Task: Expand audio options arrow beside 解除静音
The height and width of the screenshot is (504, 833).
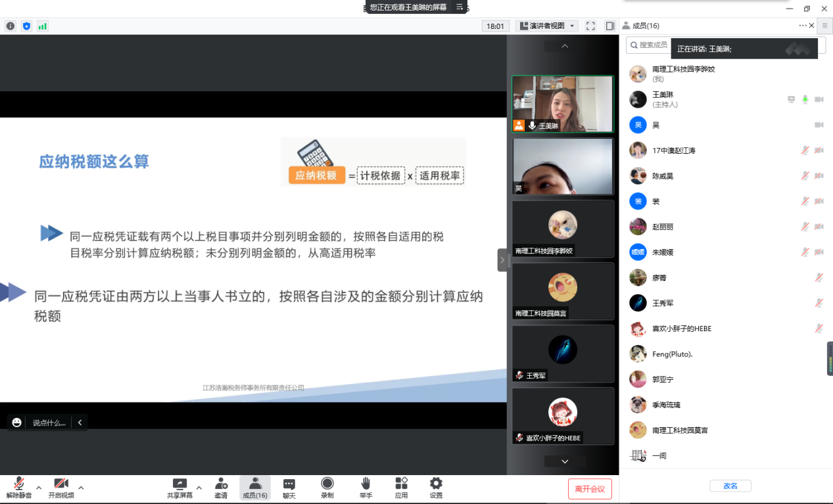Action: (x=39, y=488)
